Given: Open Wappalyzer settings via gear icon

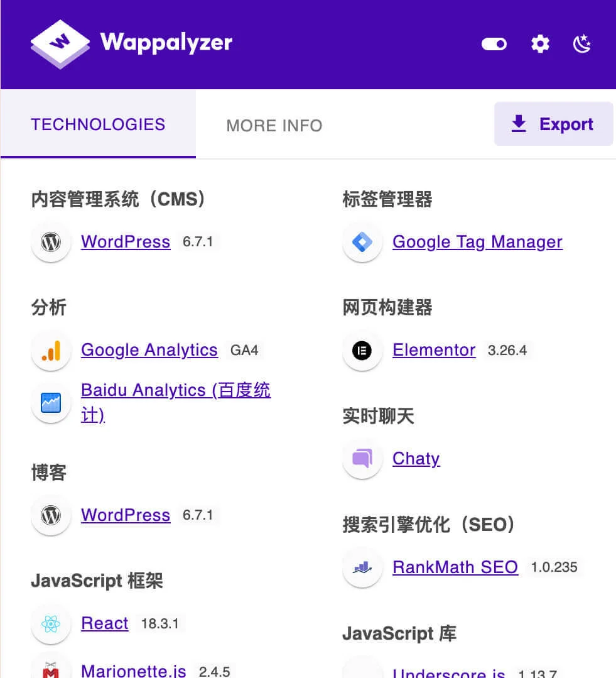Looking at the screenshot, I should (x=540, y=44).
